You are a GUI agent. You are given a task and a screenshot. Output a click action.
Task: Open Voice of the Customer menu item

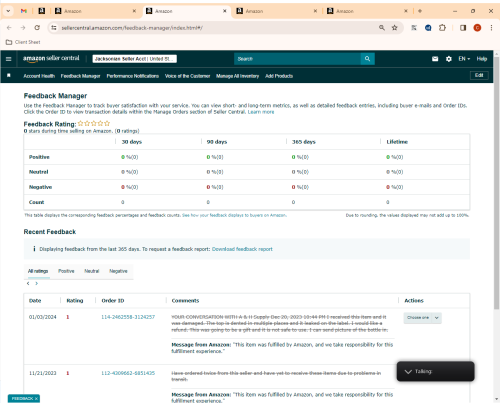pyautogui.click(x=187, y=76)
